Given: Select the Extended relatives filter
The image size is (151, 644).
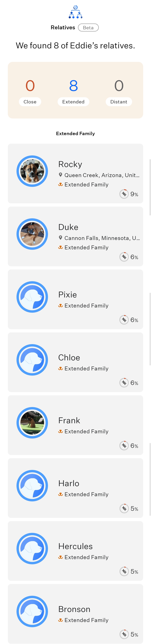Looking at the screenshot, I should pos(73,102).
